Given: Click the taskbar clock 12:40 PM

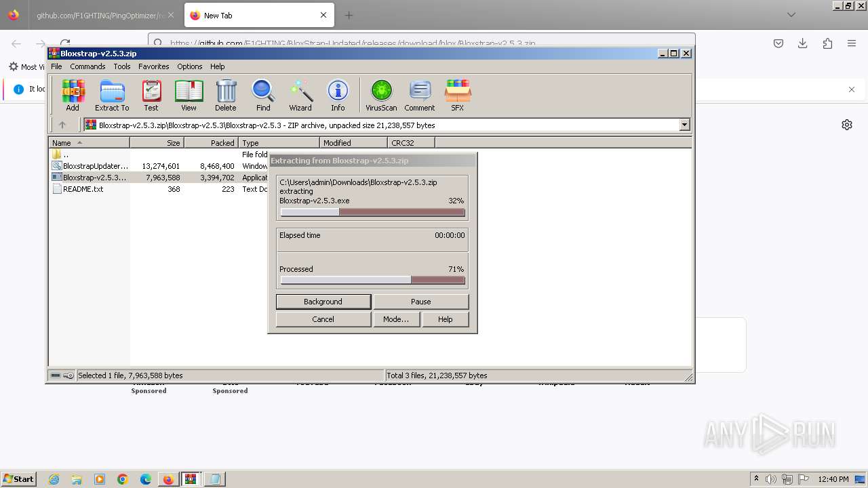Looking at the screenshot, I should [833, 479].
